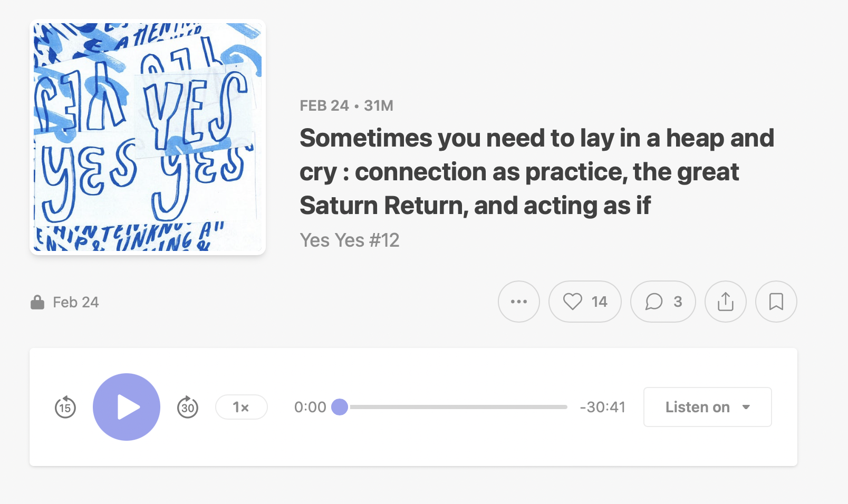The width and height of the screenshot is (848, 504).
Task: Click the -30:41 remaining time label
Action: point(602,407)
